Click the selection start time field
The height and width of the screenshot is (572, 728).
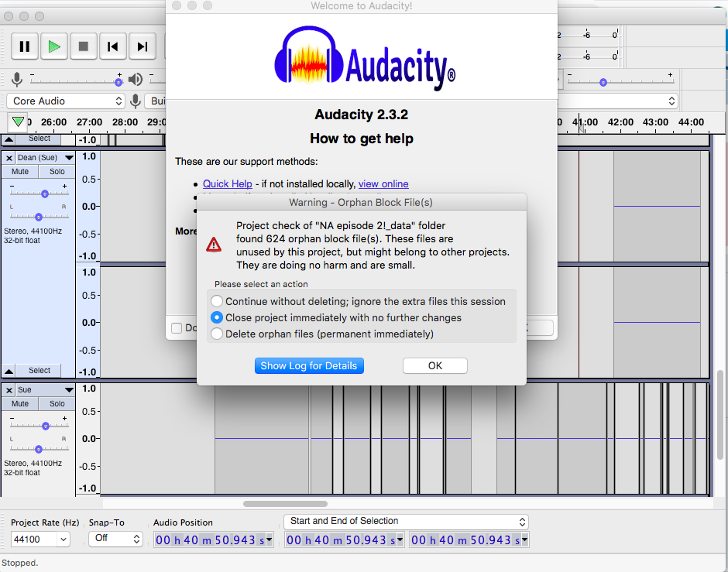(341, 540)
